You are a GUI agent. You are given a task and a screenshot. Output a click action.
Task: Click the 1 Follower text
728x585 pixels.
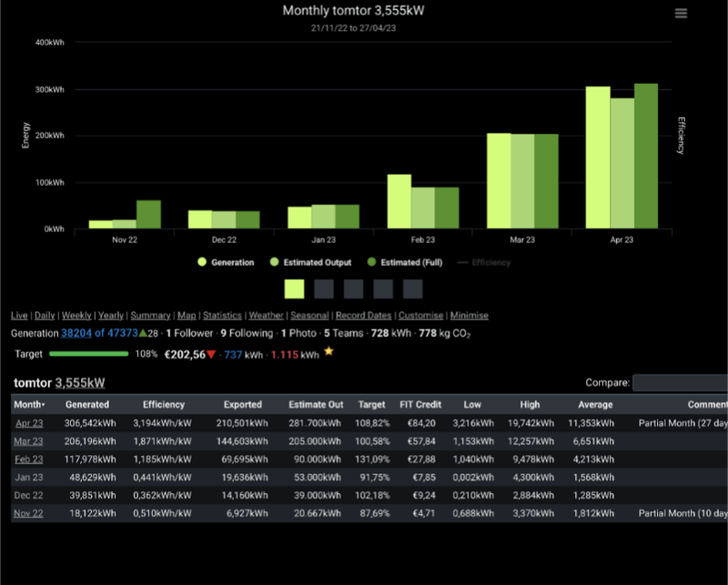tap(189, 333)
